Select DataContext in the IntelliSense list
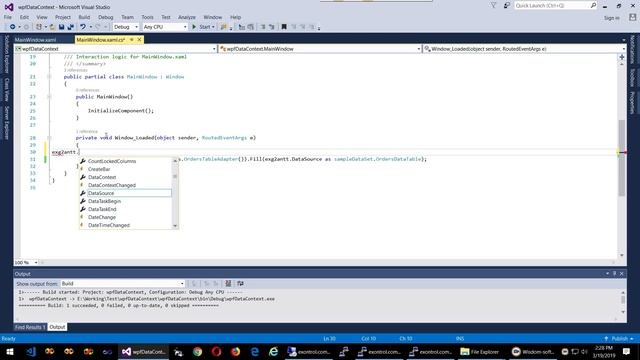The image size is (640, 360). click(x=126, y=177)
